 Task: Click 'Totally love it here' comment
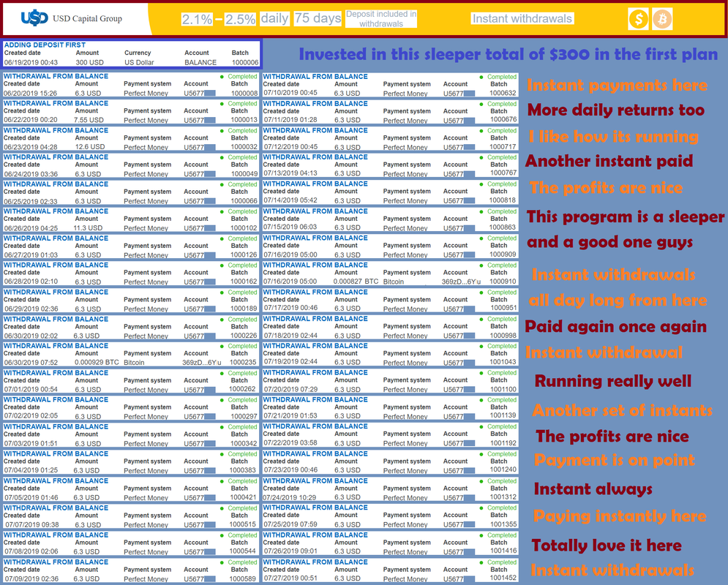click(607, 545)
